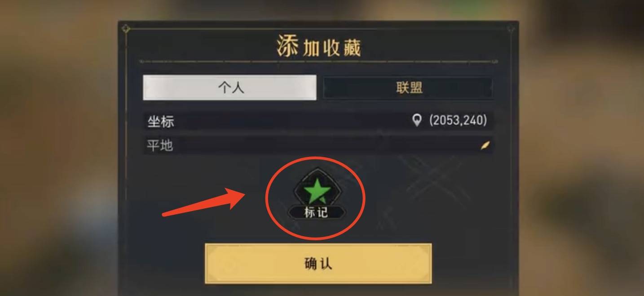Focus the 平地 name field
The height and width of the screenshot is (296, 644).
tap(318, 145)
